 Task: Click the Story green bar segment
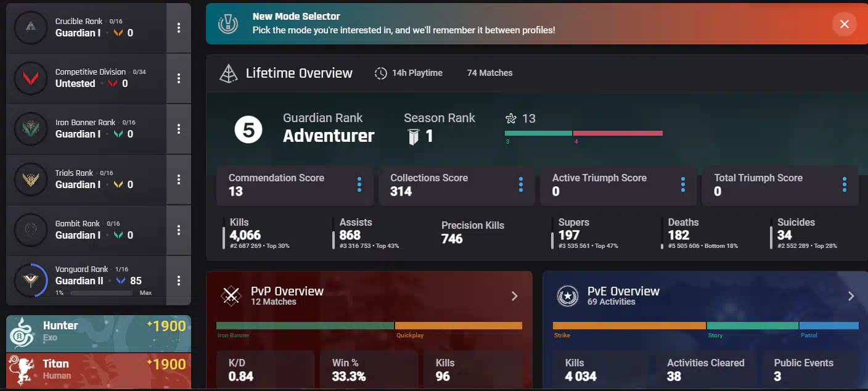(753, 326)
